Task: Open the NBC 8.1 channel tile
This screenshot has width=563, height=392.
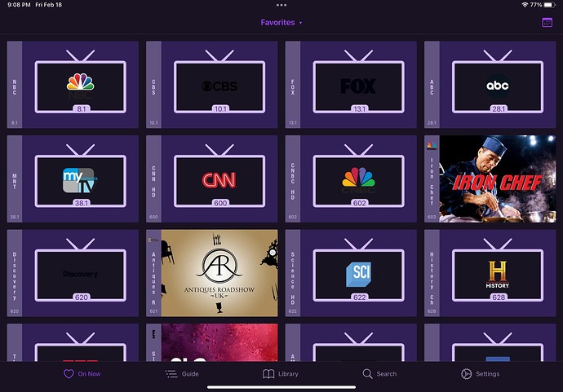Action: pyautogui.click(x=79, y=85)
